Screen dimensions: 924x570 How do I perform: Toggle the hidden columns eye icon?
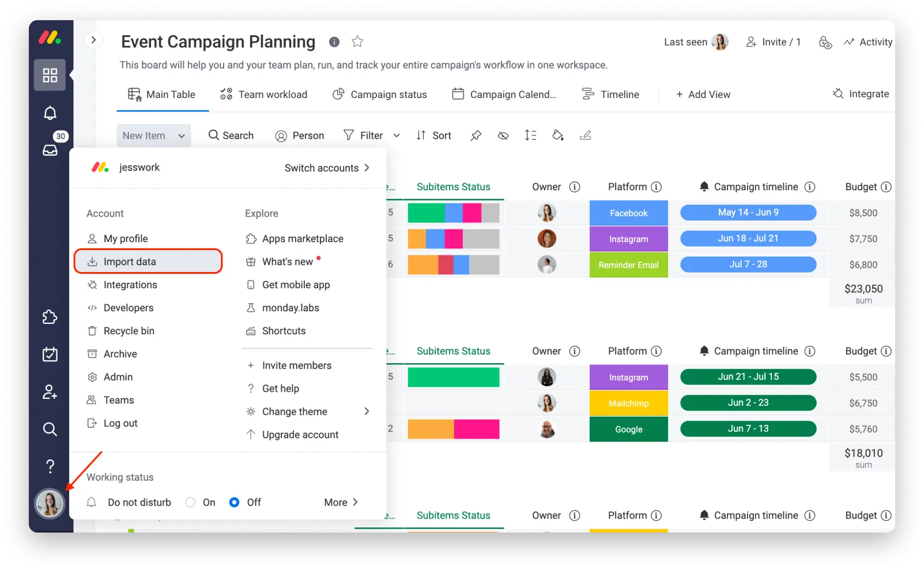pyautogui.click(x=503, y=135)
